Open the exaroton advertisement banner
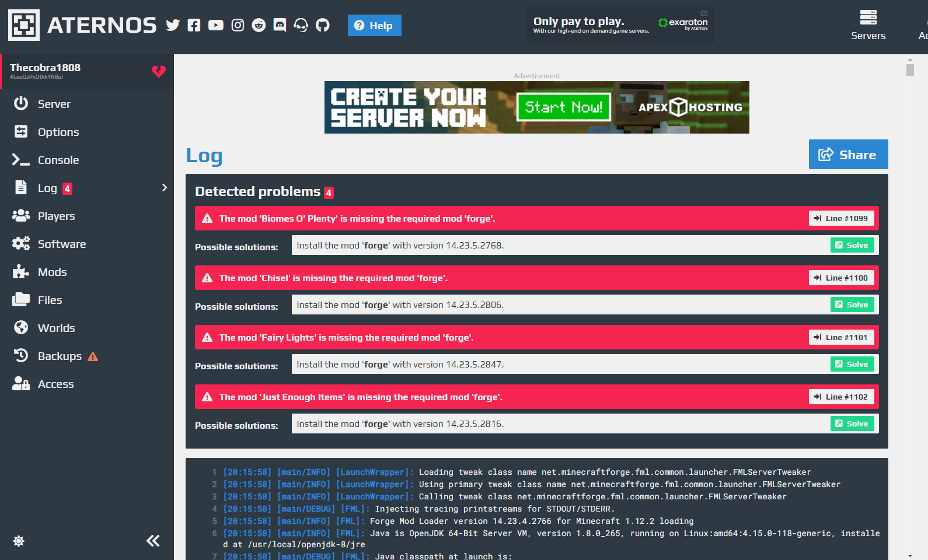Viewport: 928px width, 560px height. click(620, 25)
